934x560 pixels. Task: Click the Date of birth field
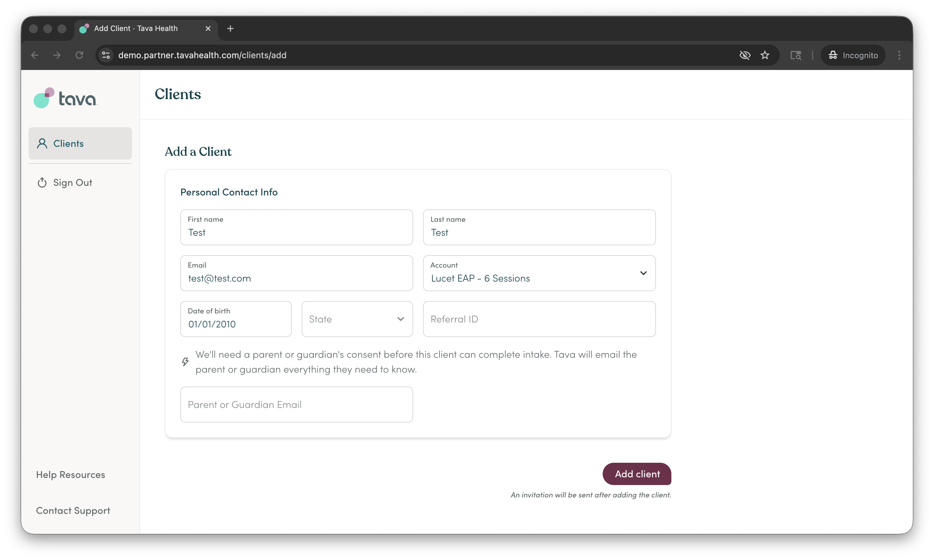coord(236,319)
